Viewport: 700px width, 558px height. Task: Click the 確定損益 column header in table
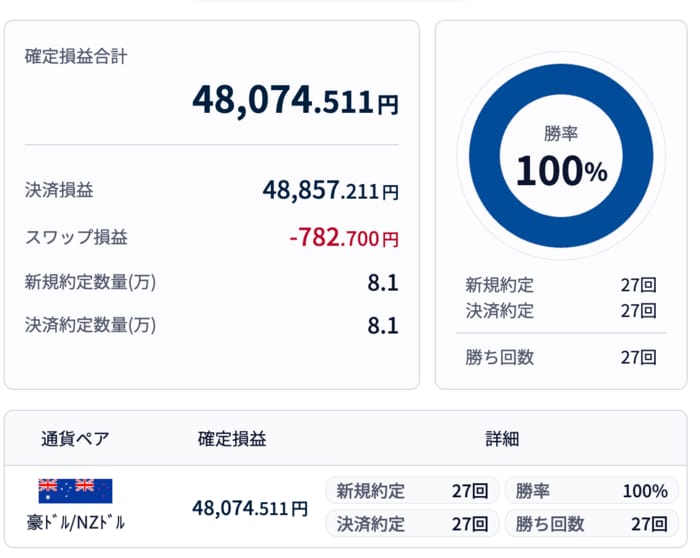point(232,439)
